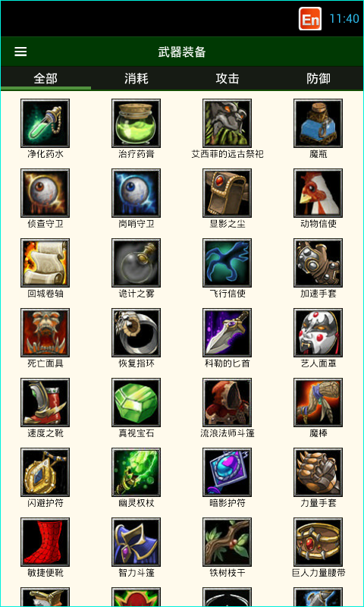
Task: Switch to the 攻击 tab
Action: pyautogui.click(x=227, y=79)
